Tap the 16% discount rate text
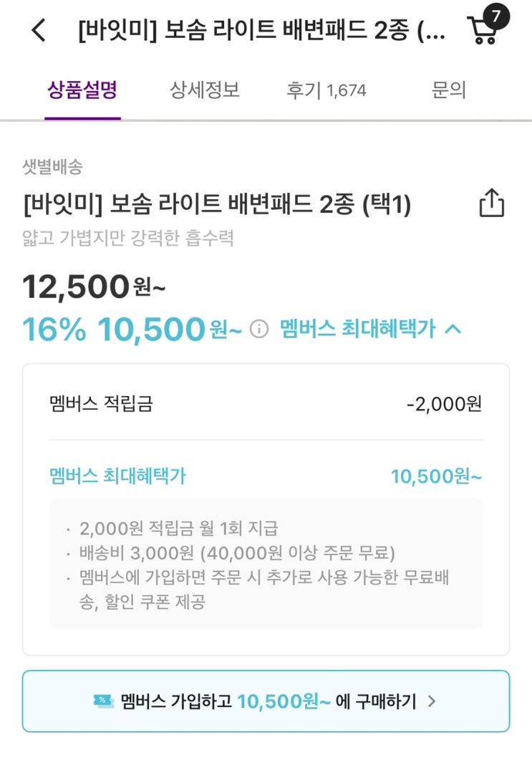The image size is (532, 758). 54,330
